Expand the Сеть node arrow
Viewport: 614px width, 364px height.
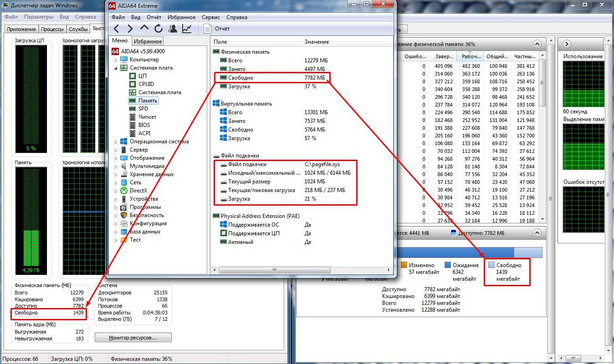pyautogui.click(x=116, y=182)
